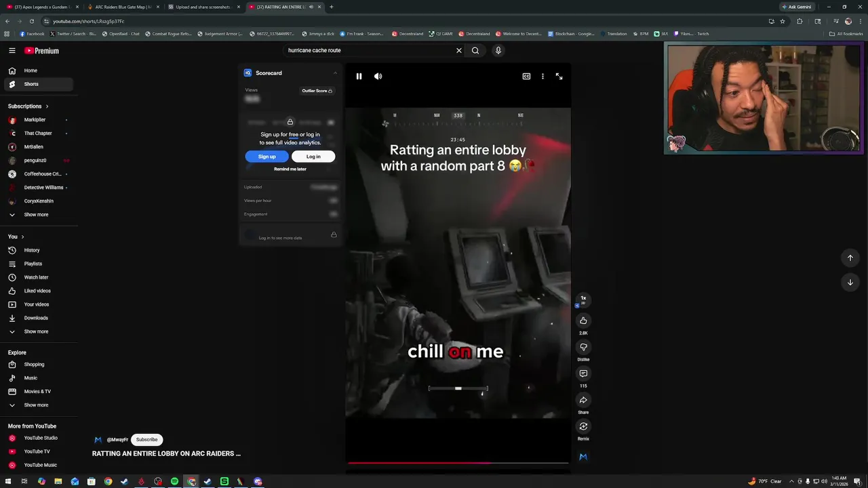Go to YouTube Premium home logo
The width and height of the screenshot is (868, 488).
click(41, 51)
